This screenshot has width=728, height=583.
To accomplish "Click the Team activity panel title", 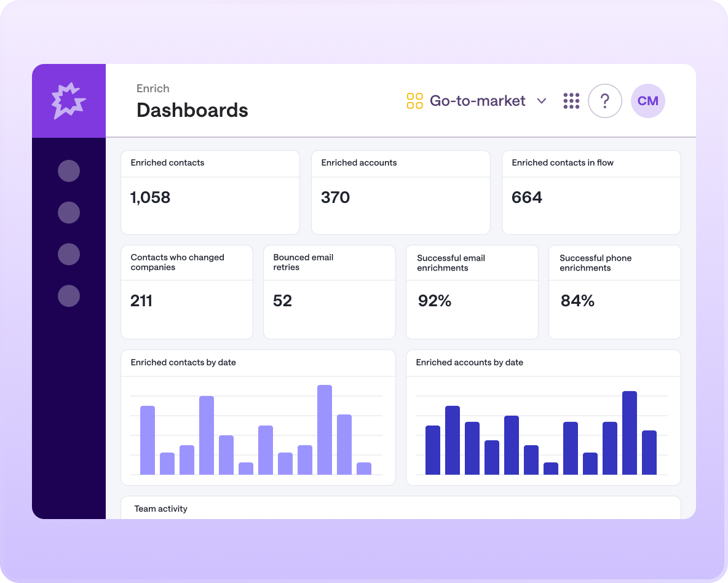I will [x=160, y=509].
